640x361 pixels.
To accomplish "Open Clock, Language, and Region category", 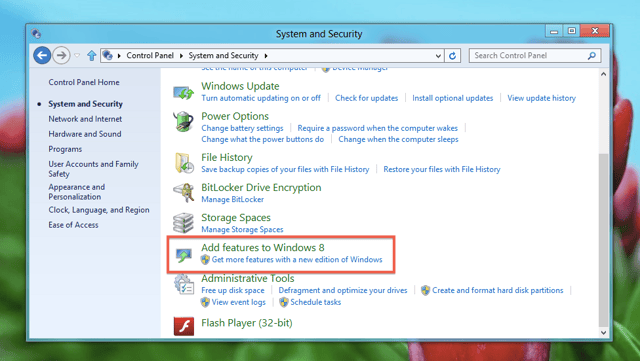I will click(x=99, y=210).
